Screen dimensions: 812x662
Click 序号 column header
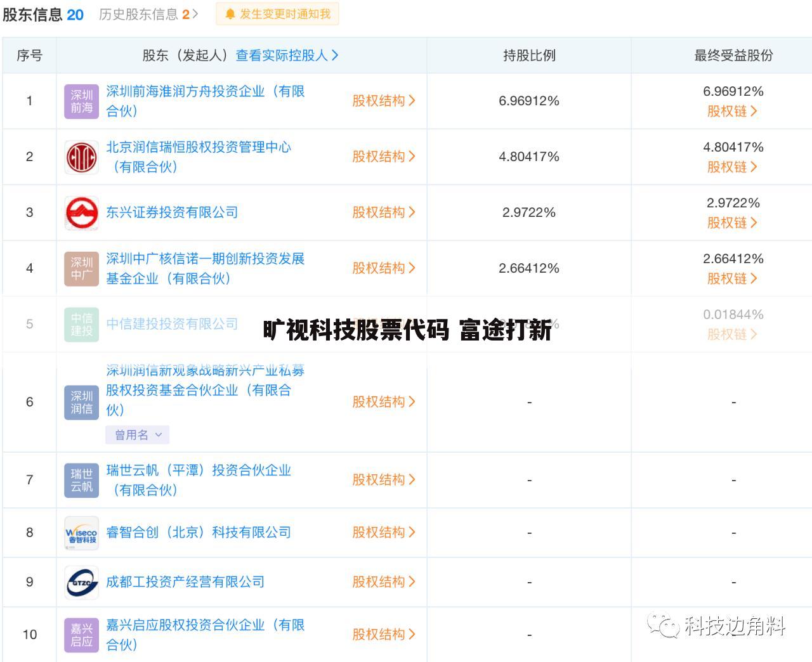[29, 55]
